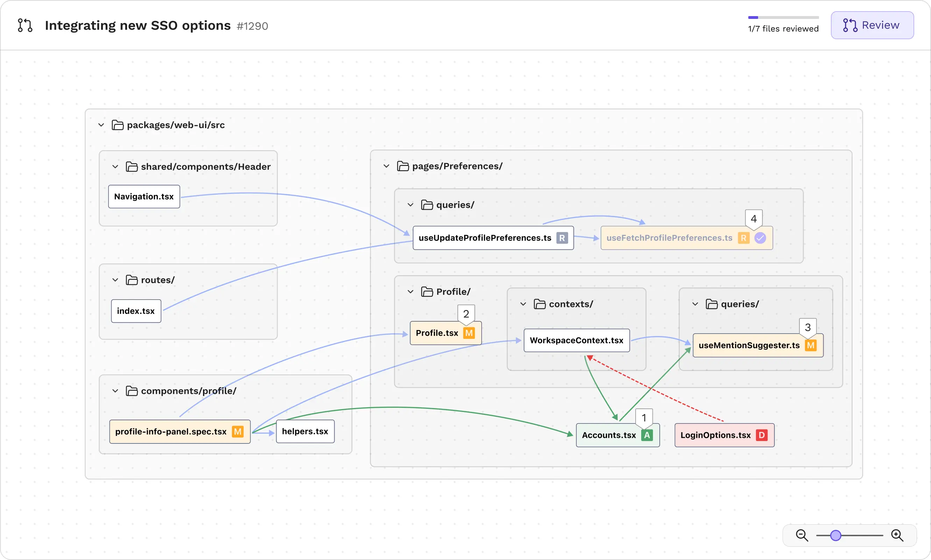This screenshot has height=560, width=931.
Task: Collapse the pages/Preferences/ folder
Action: pos(386,166)
